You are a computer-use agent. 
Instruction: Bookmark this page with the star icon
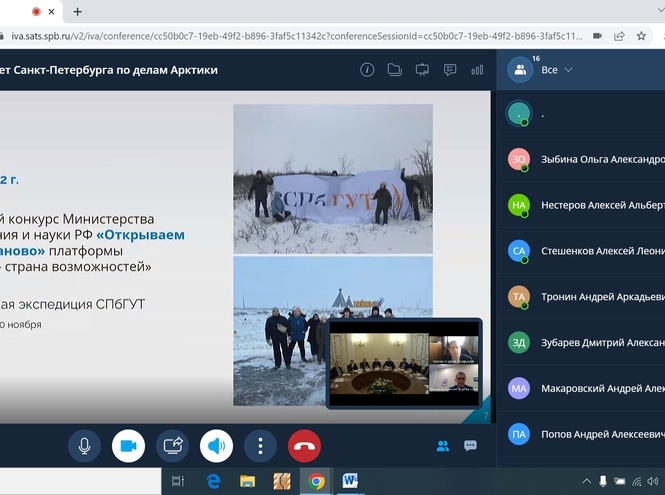[x=641, y=36]
